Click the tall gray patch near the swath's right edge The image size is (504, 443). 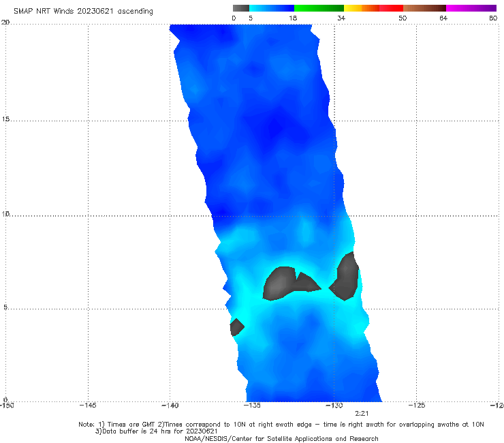click(345, 277)
